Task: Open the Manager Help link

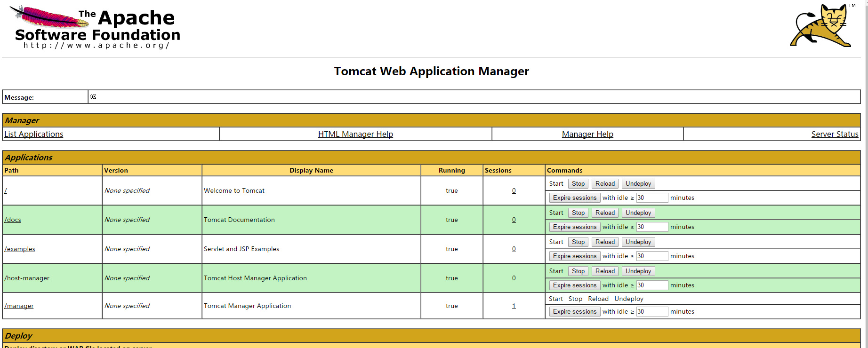Action: pos(587,134)
